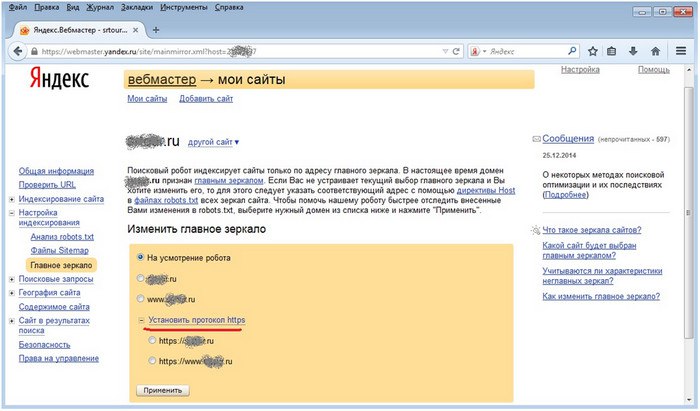Open 'Анализ robots.txt' in the sidebar
This screenshot has width=700, height=411.
(x=62, y=237)
